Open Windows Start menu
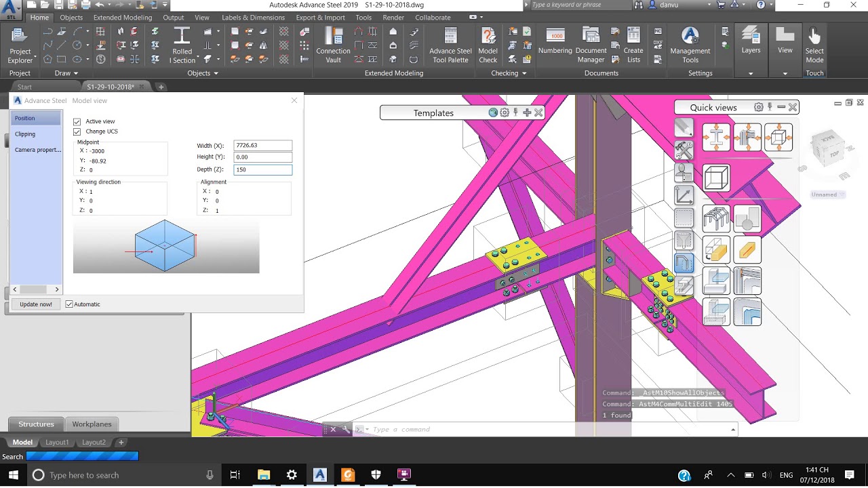The image size is (868, 488). pyautogui.click(x=13, y=475)
